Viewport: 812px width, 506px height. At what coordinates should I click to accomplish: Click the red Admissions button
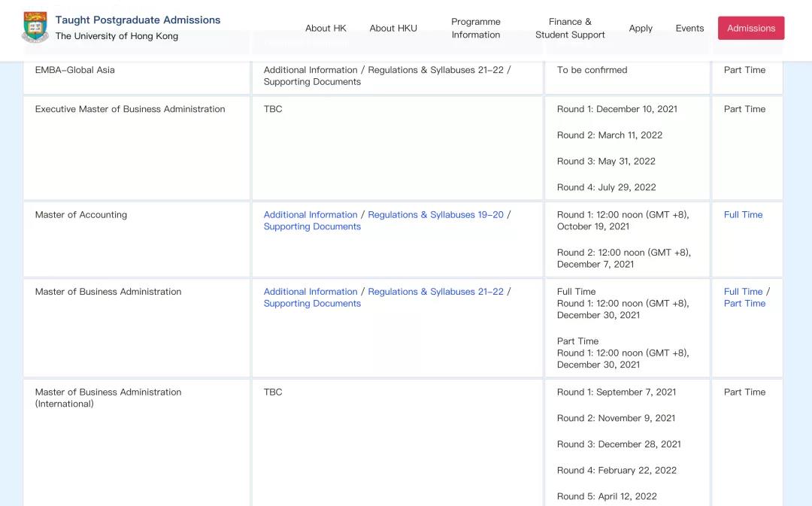(x=751, y=28)
